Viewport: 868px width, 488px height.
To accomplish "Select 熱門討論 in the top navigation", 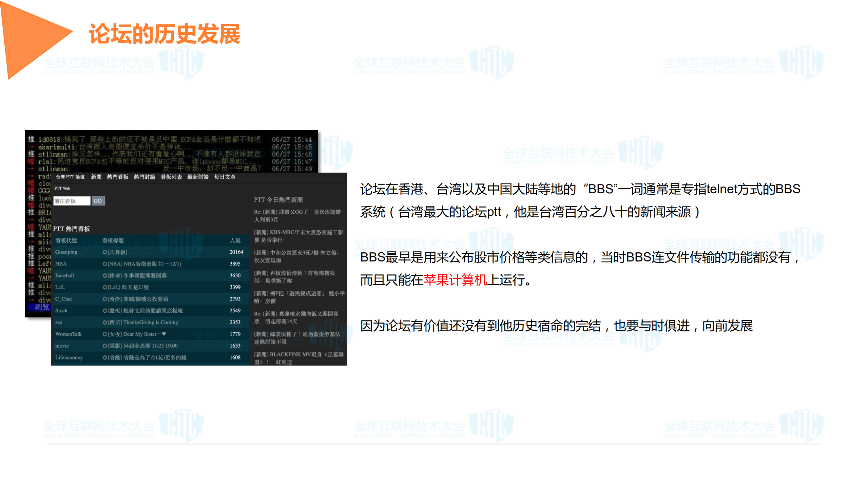I will pyautogui.click(x=144, y=177).
